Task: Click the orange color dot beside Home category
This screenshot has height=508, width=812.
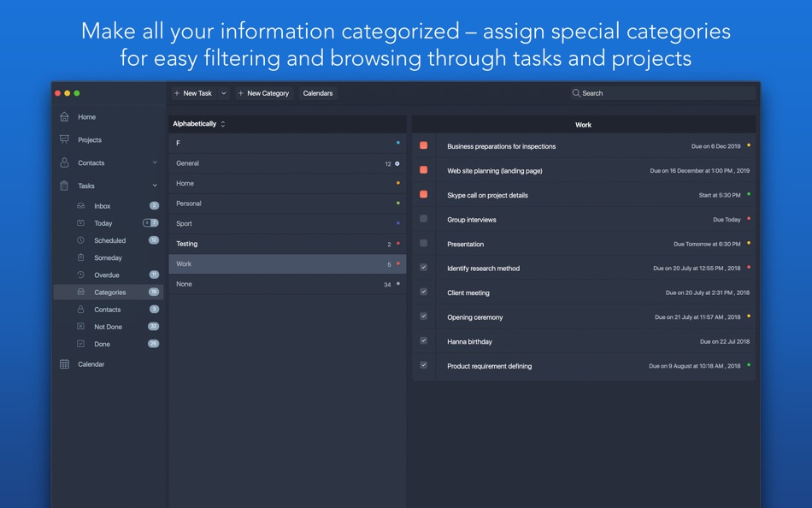Action: click(397, 183)
